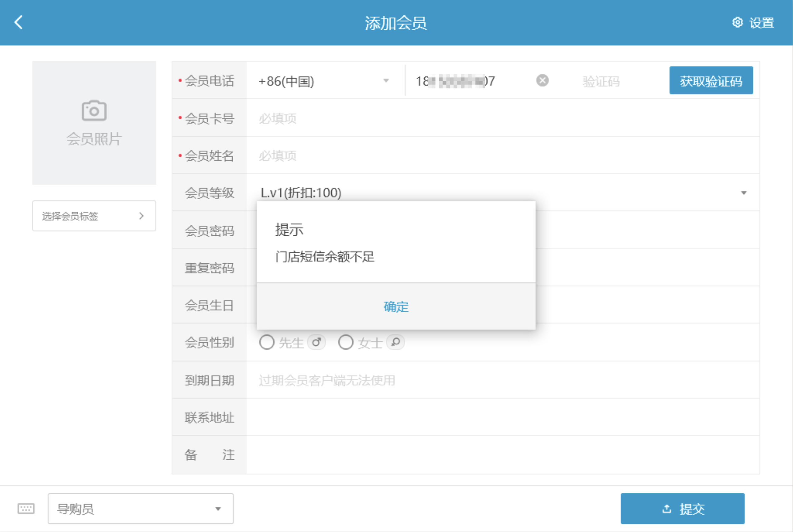Click the 提示 dialog title

(x=289, y=230)
